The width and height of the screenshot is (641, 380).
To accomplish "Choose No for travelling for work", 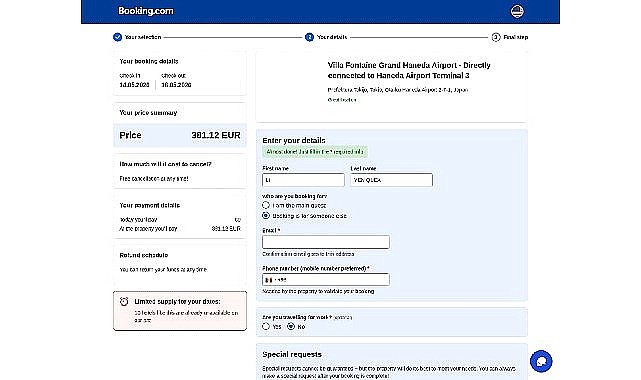I will pos(291,326).
